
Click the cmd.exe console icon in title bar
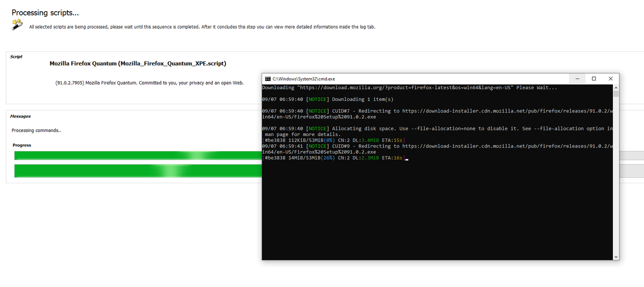pos(268,79)
